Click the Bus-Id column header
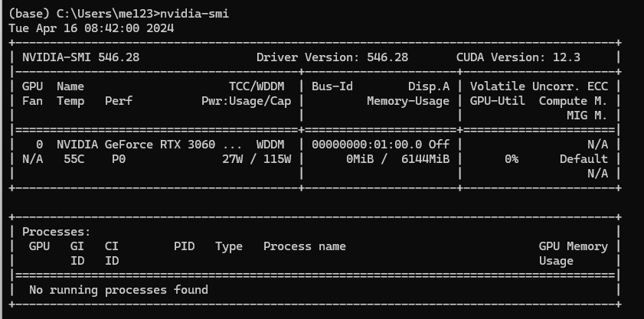The height and width of the screenshot is (319, 644). click(x=332, y=86)
